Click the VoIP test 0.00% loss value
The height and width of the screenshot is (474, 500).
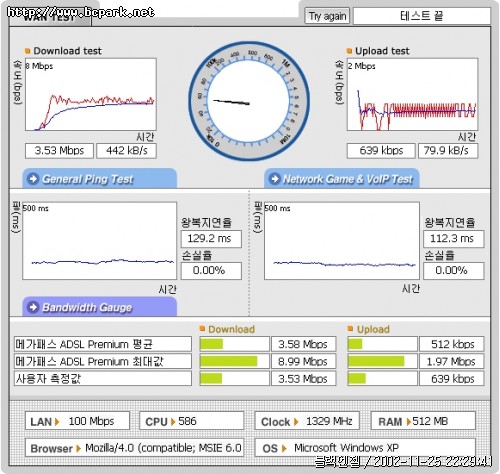click(453, 270)
